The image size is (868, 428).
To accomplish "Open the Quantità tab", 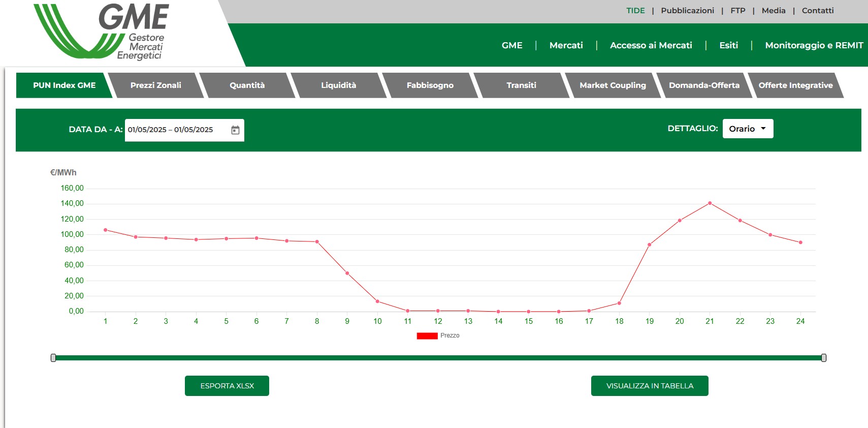I will tap(247, 85).
